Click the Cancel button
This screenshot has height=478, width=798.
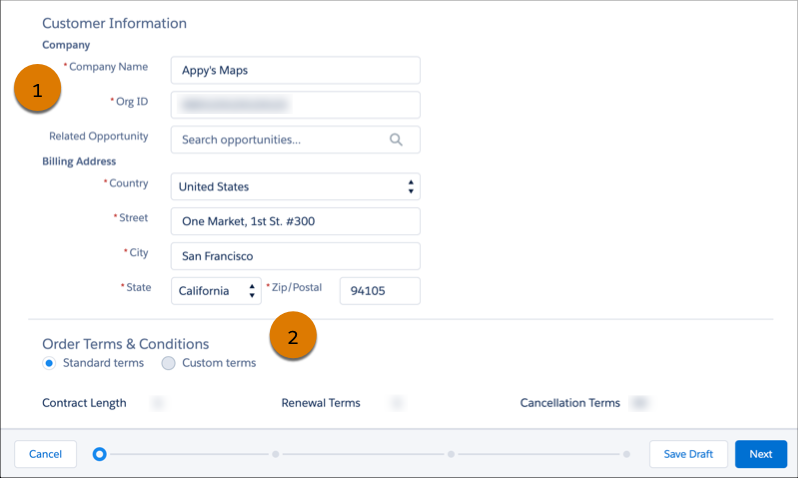tap(45, 454)
